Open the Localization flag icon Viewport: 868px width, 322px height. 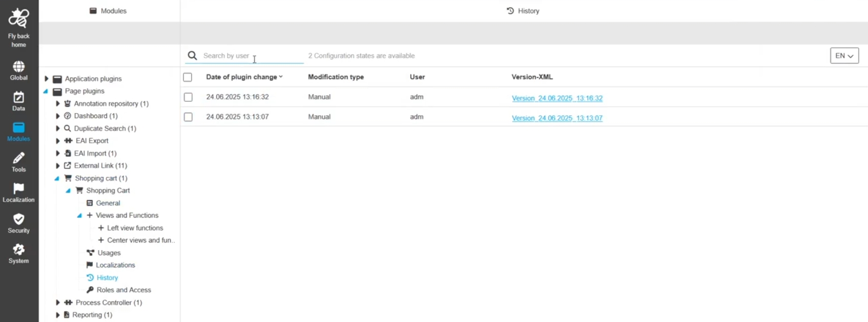tap(19, 189)
